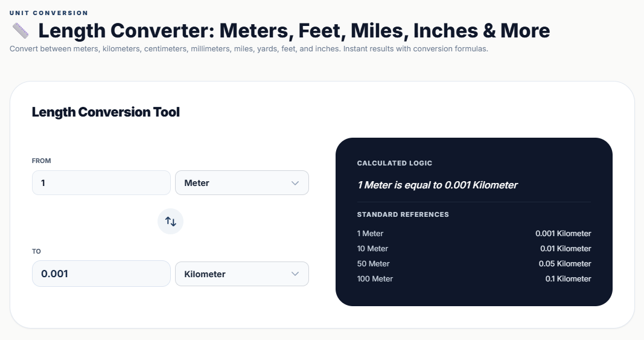
Task: Click the '0.001 Kilometer' reference table value
Action: 563,234
